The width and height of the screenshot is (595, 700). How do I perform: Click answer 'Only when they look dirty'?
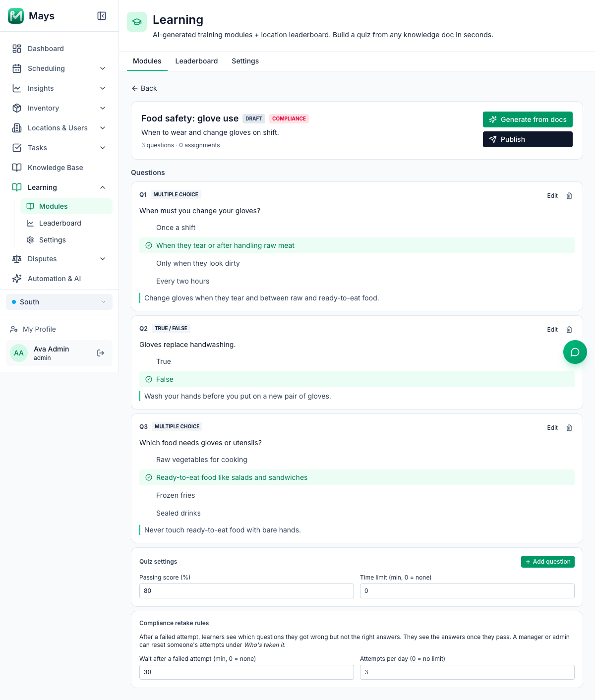click(357, 263)
